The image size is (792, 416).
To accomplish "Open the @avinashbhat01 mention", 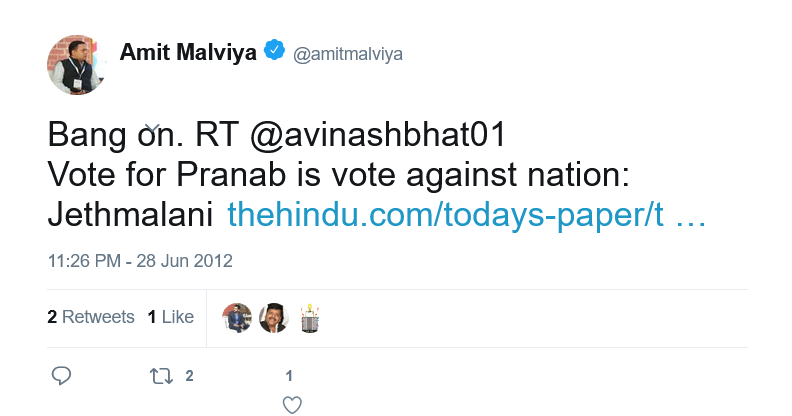I will tap(378, 135).
